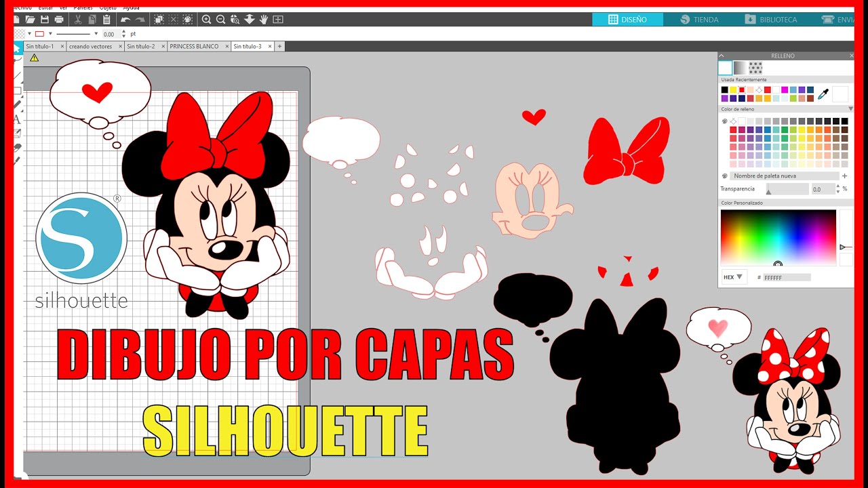
Task: Open the Paneles menu
Action: click(x=83, y=7)
